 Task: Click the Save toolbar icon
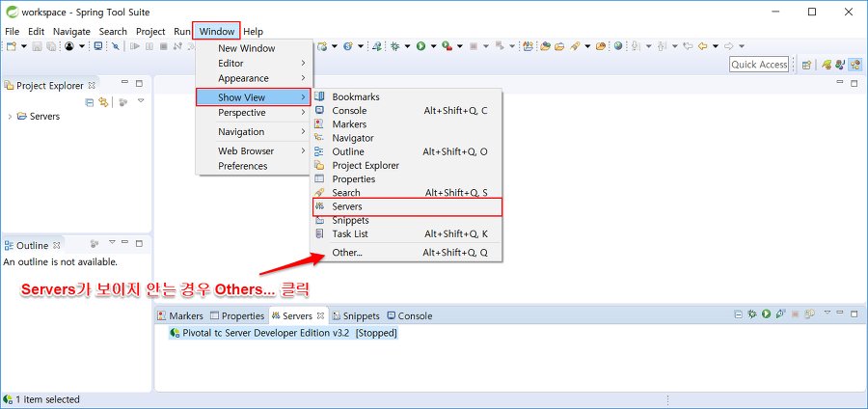(x=37, y=46)
